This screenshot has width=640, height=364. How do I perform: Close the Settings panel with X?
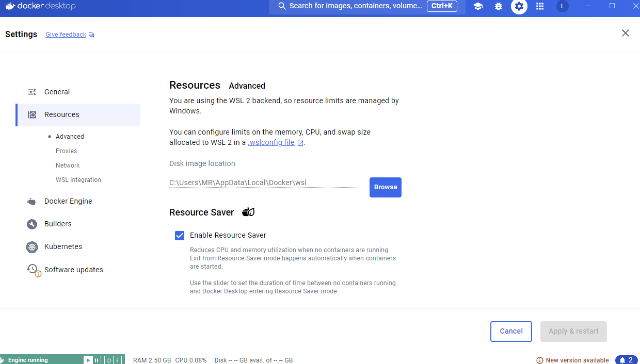pyautogui.click(x=626, y=33)
